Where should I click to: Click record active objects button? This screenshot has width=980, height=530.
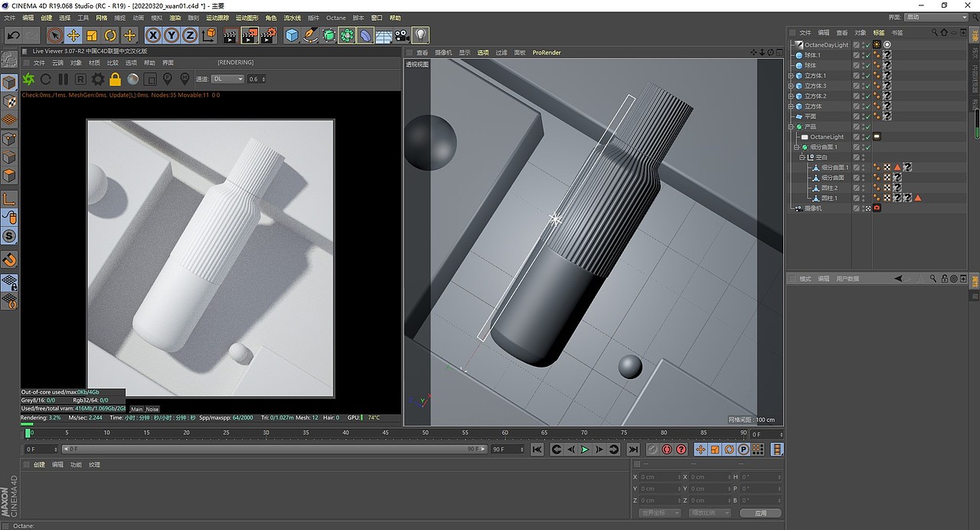click(666, 450)
